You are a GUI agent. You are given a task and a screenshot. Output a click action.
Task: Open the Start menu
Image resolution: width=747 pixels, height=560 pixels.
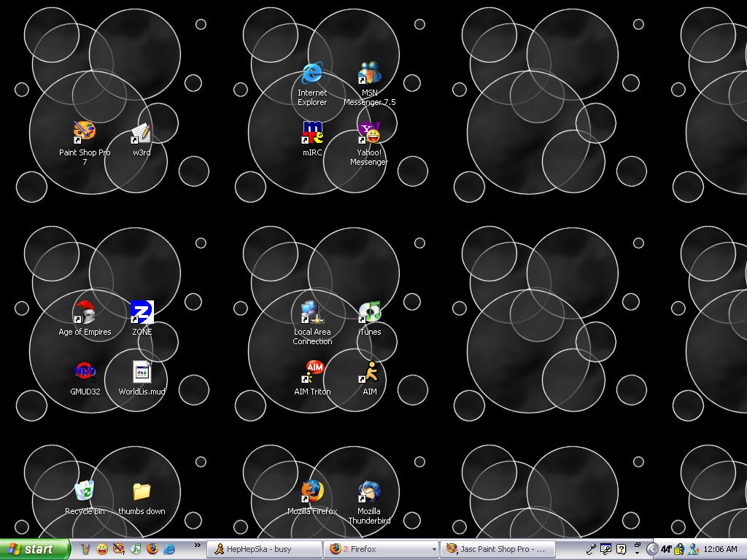[34, 549]
